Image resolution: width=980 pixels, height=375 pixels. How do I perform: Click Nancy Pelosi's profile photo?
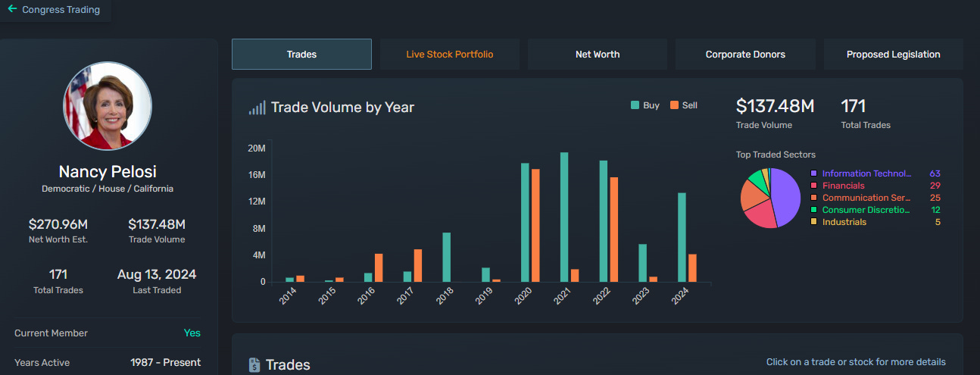(x=108, y=106)
